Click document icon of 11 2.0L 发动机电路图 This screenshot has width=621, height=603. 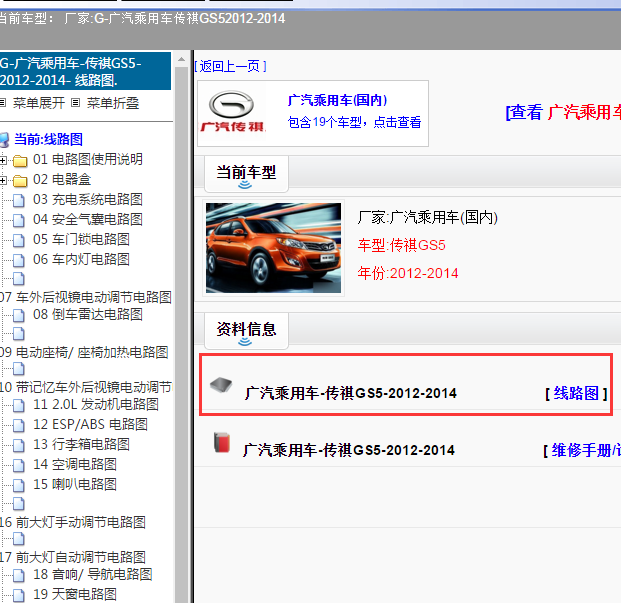coord(19,405)
